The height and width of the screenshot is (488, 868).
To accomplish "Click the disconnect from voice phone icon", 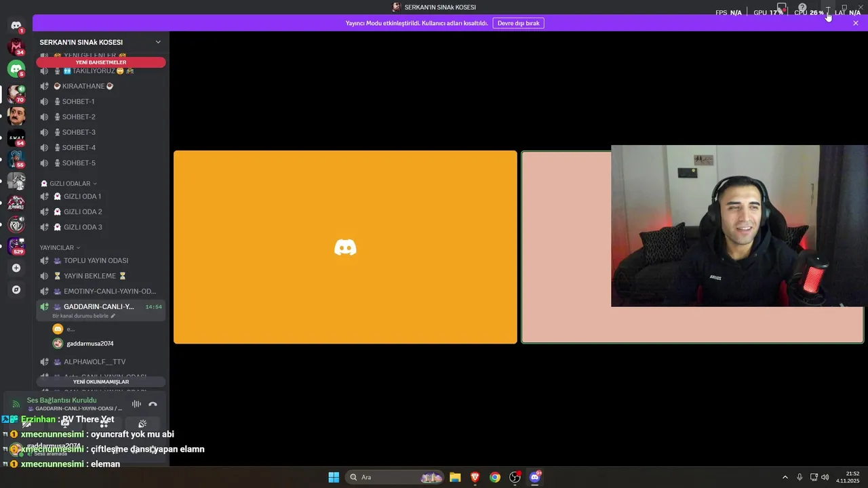I will (x=153, y=404).
